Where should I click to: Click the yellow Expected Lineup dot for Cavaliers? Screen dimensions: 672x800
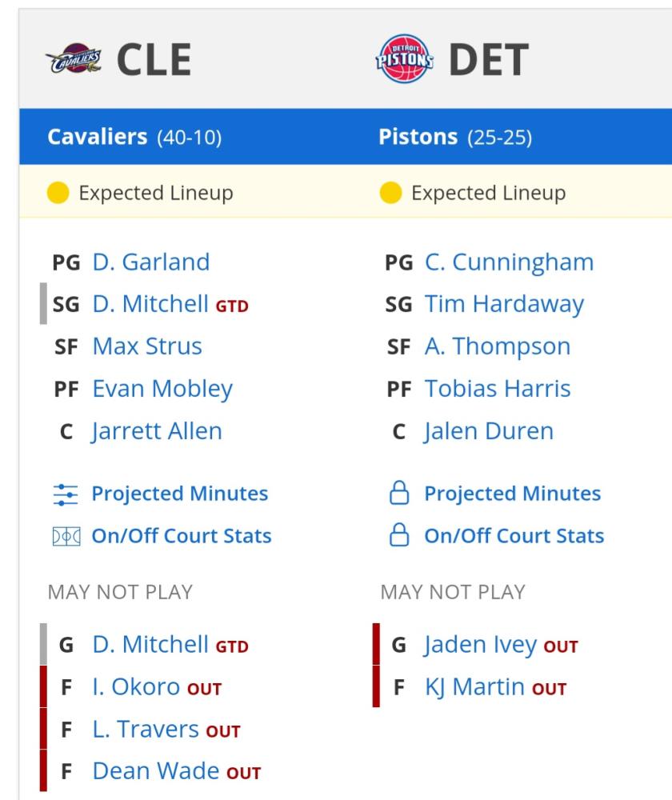pyautogui.click(x=58, y=193)
